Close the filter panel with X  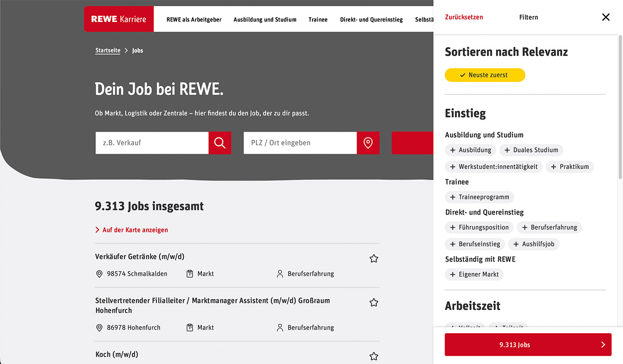coord(606,17)
